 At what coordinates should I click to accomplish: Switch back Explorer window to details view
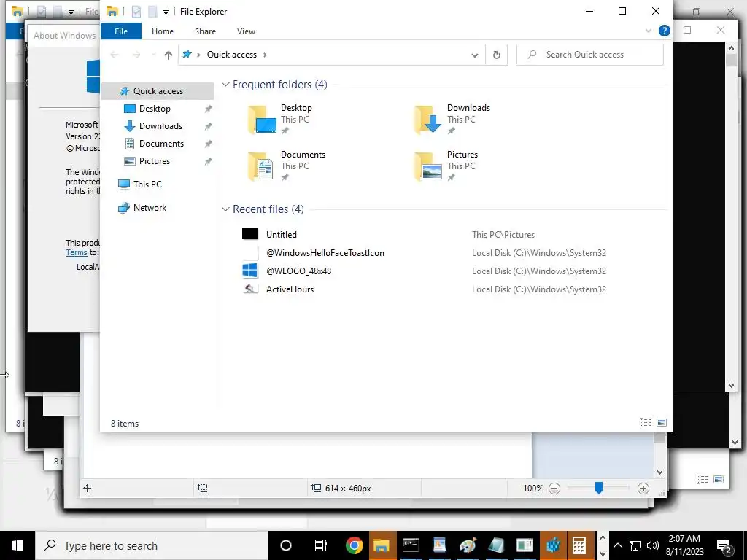703,480
